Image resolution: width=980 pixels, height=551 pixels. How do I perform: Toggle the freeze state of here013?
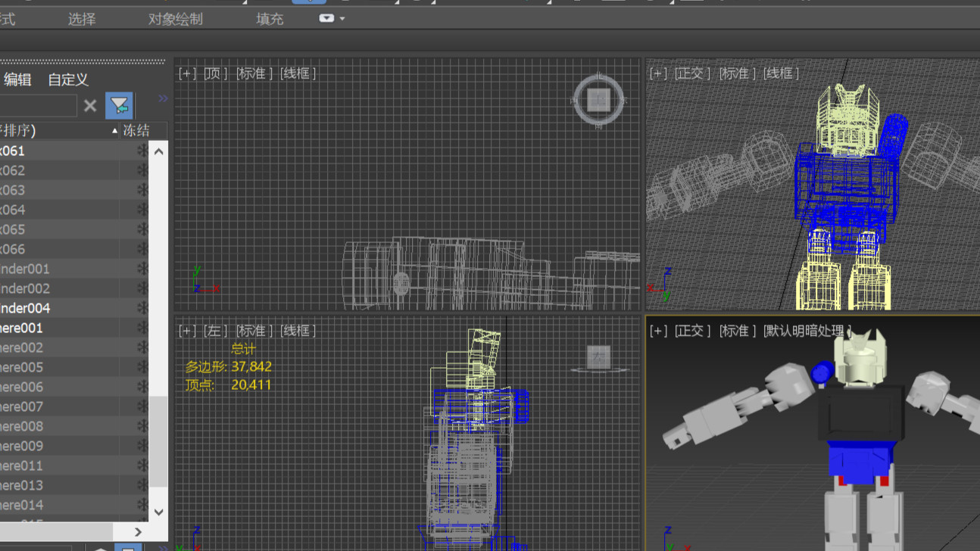coord(142,485)
